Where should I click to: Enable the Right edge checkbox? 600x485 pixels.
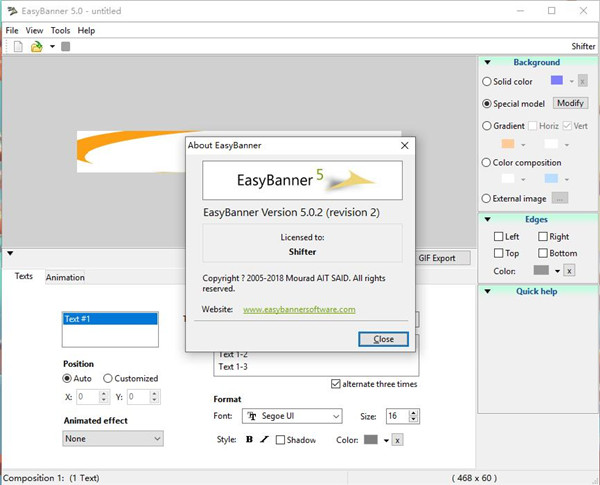click(x=543, y=237)
